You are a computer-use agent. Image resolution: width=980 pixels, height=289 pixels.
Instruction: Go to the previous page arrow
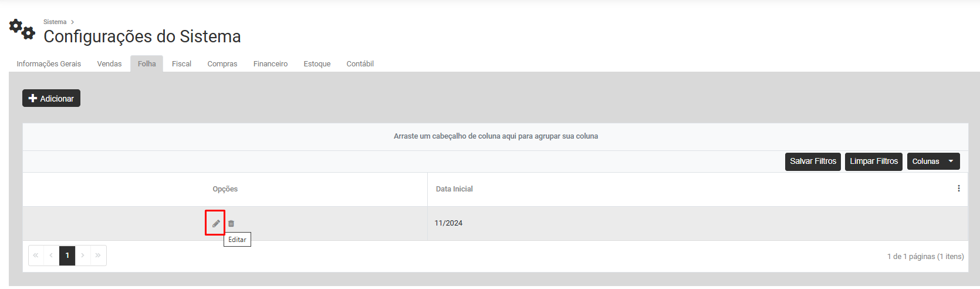[52, 256]
